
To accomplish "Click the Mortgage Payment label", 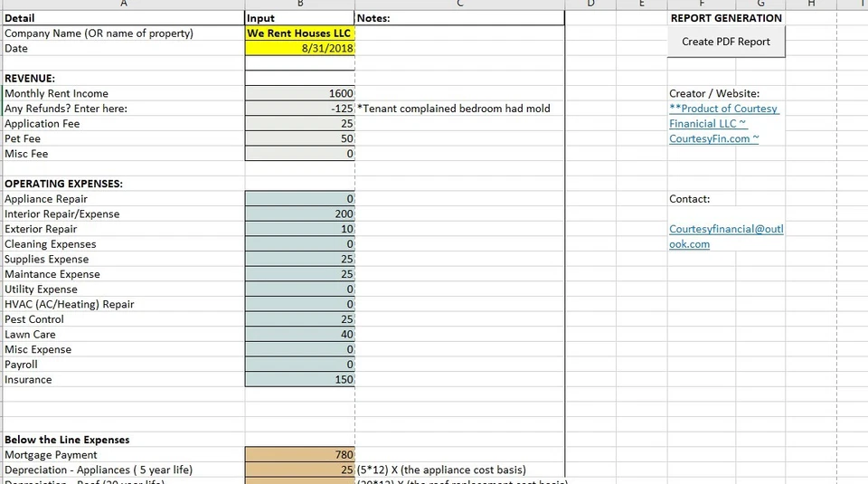I will [51, 455].
